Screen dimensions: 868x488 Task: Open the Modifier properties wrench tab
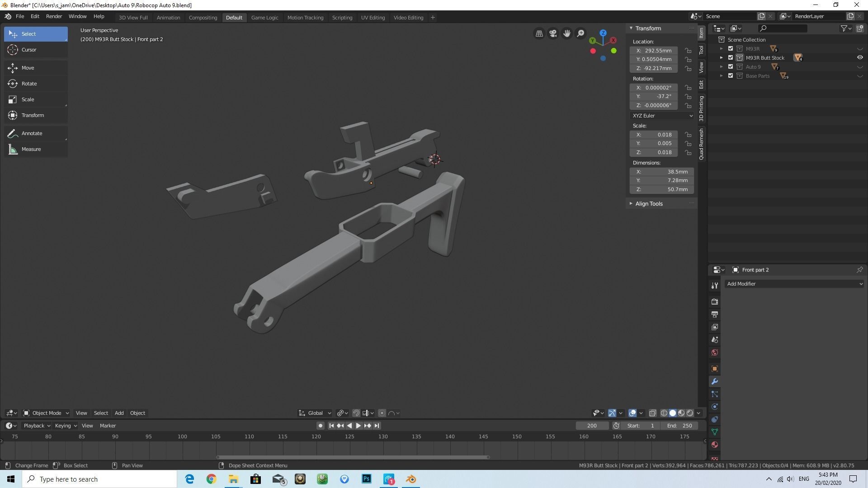[x=715, y=382]
